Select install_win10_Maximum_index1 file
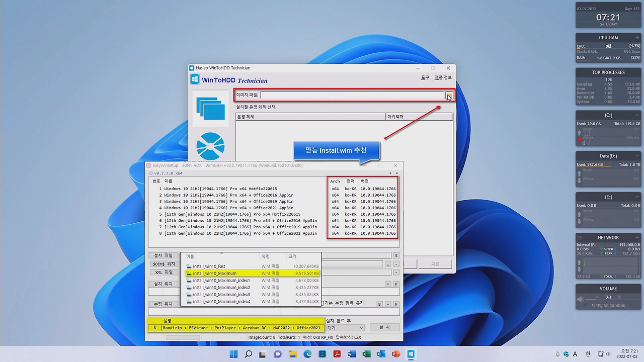Viewport: 644px width, 362px height. click(x=252, y=281)
